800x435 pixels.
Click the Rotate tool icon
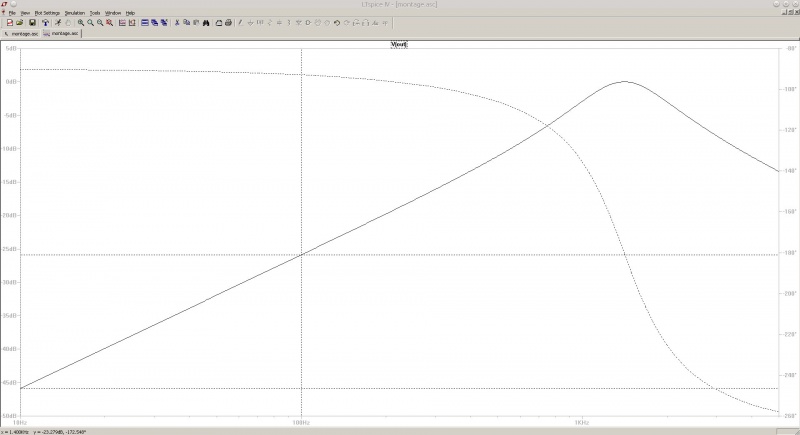(356, 23)
